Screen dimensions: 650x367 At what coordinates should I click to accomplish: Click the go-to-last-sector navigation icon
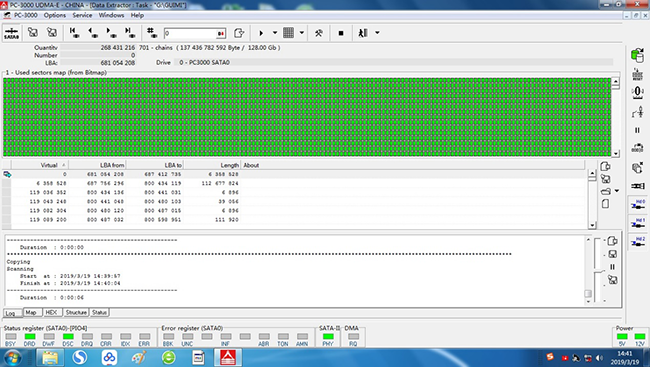coord(130,33)
